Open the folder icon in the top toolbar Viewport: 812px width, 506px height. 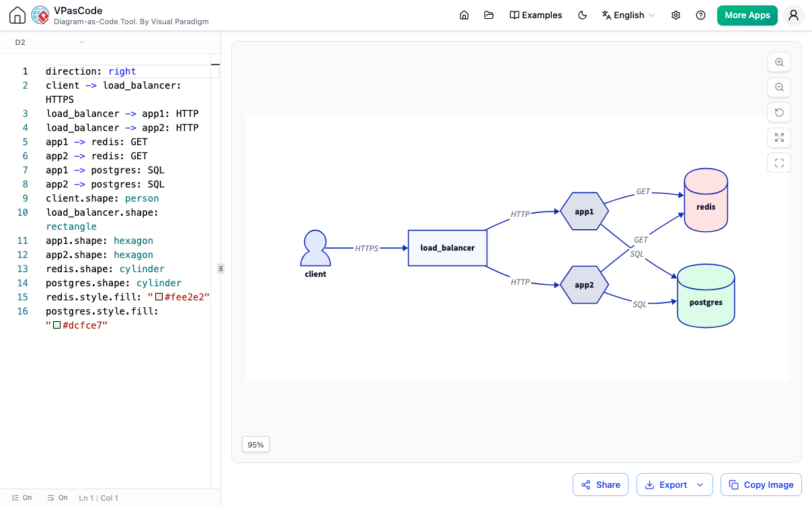(489, 15)
